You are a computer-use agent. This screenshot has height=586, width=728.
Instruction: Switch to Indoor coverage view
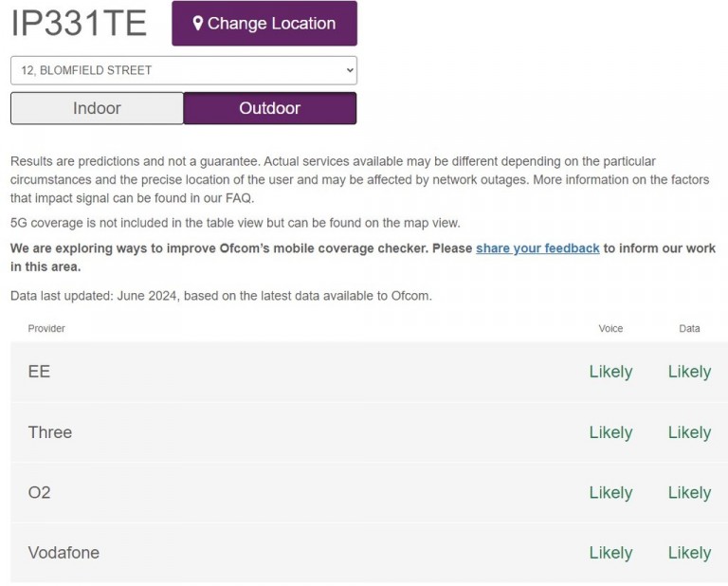[x=97, y=108]
